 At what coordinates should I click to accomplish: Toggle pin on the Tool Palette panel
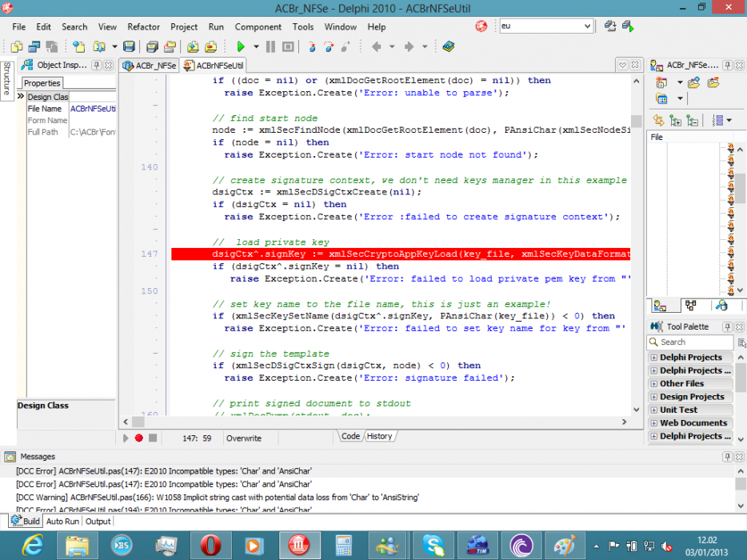coord(727,326)
